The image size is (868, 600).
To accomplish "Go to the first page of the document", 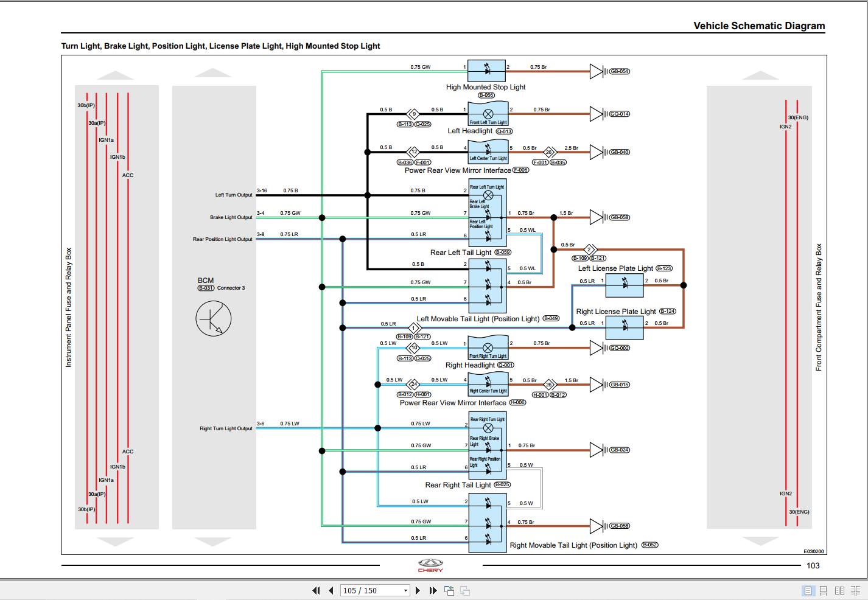I will point(316,590).
